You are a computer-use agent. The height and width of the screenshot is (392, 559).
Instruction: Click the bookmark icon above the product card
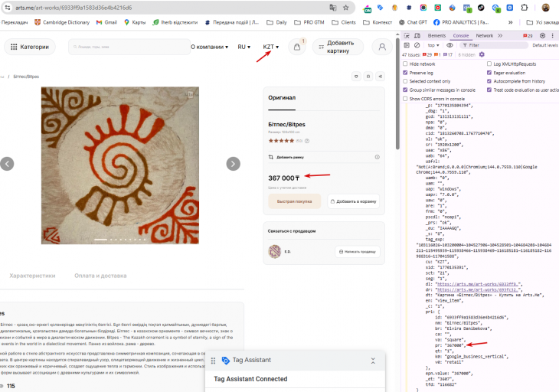(x=368, y=77)
